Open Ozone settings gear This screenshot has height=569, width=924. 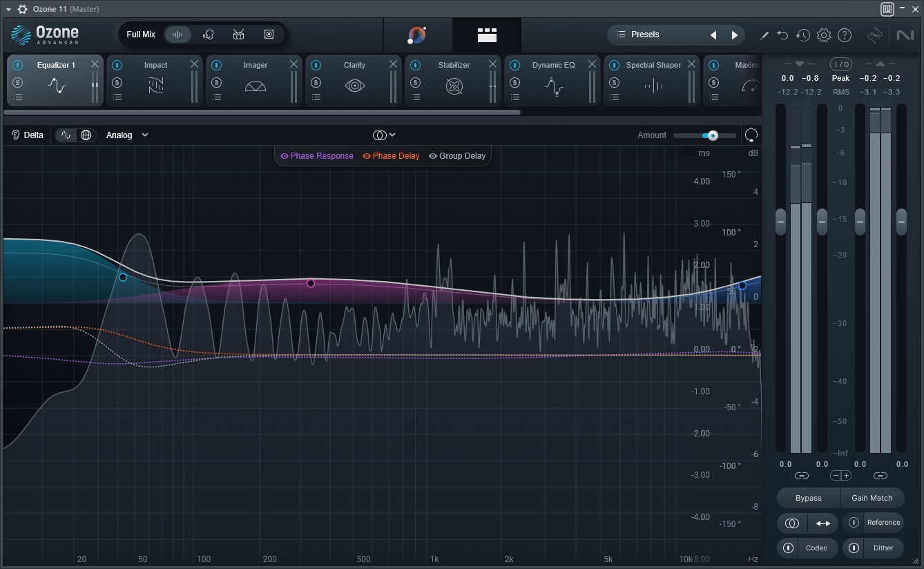pyautogui.click(x=823, y=35)
